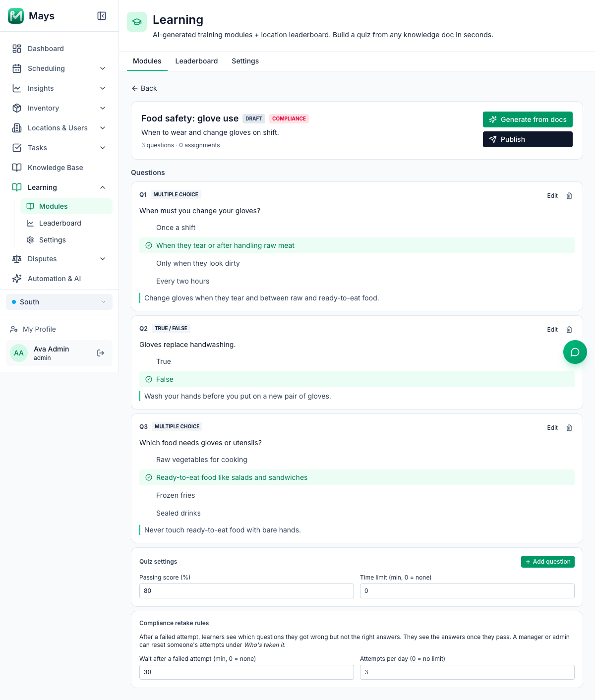This screenshot has width=595, height=700.
Task: Click the Time limit input field
Action: pyautogui.click(x=467, y=591)
